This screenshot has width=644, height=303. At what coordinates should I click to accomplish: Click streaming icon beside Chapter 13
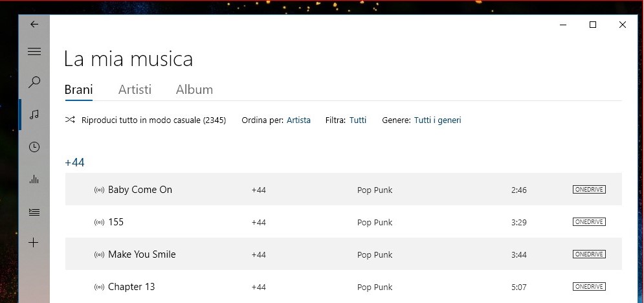coord(99,287)
